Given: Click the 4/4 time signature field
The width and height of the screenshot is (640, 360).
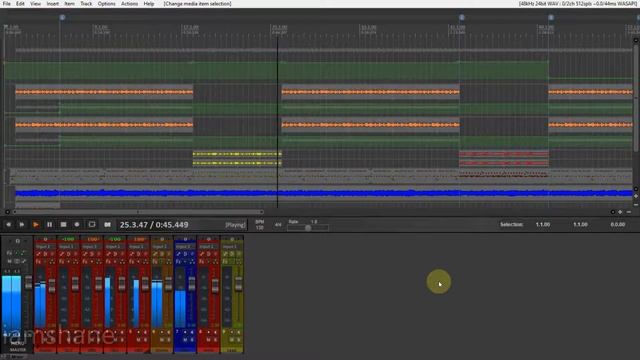Looking at the screenshot, I should pos(278,224).
